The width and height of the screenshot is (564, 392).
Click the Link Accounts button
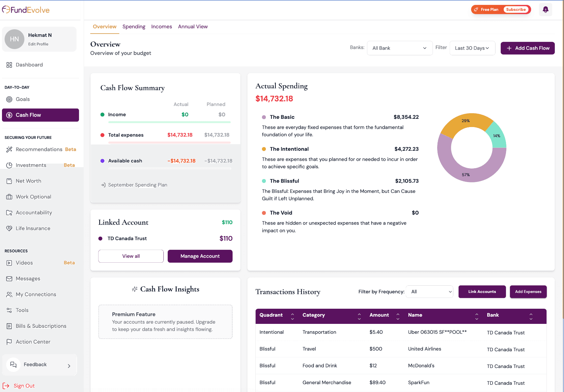click(482, 292)
